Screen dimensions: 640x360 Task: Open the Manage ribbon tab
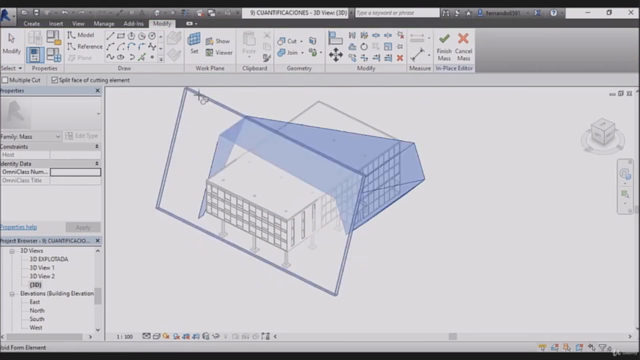click(104, 24)
